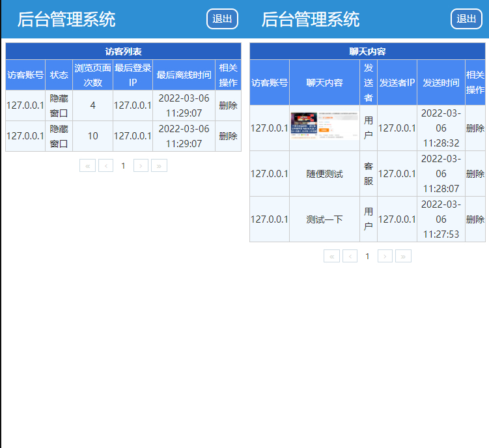The height and width of the screenshot is (448, 489).
Task: Select page 1 in visitor list pagination
Action: click(123, 165)
